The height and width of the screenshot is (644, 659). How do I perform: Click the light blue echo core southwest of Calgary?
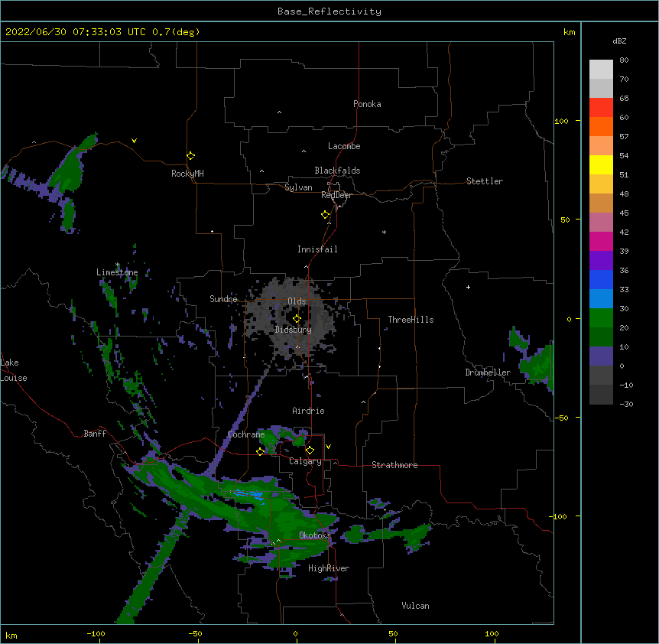pos(248,494)
